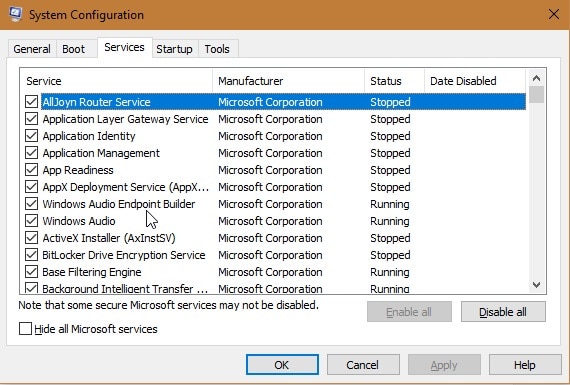Switch to the General tab

click(x=32, y=49)
